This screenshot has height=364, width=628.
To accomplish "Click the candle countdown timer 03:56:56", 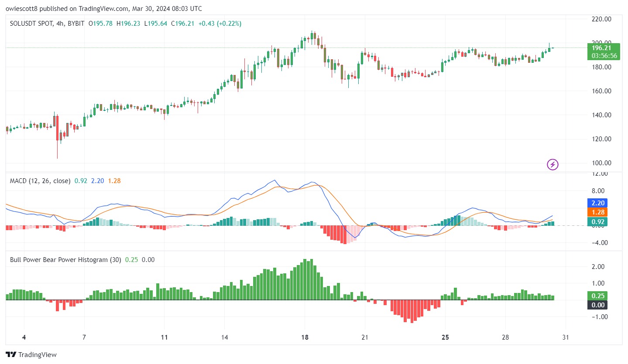I will click(x=604, y=56).
